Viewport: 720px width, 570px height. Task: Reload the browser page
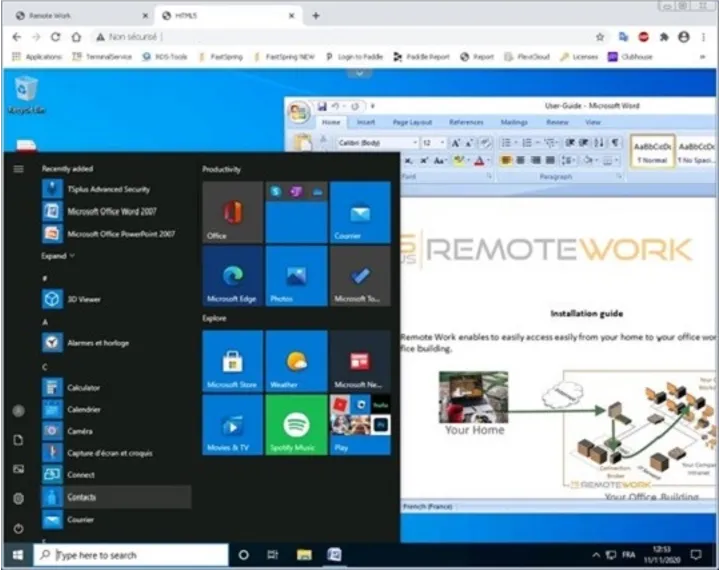point(56,37)
